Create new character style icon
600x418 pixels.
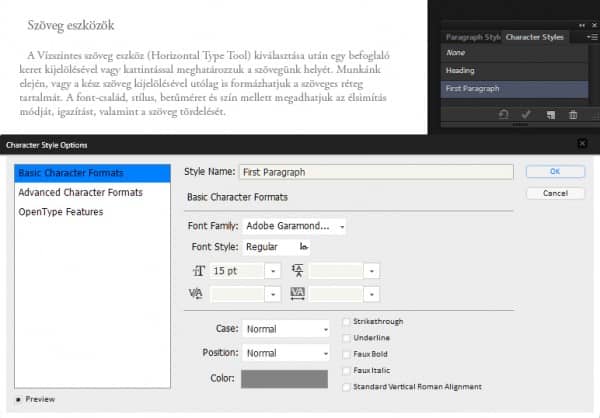click(x=551, y=115)
